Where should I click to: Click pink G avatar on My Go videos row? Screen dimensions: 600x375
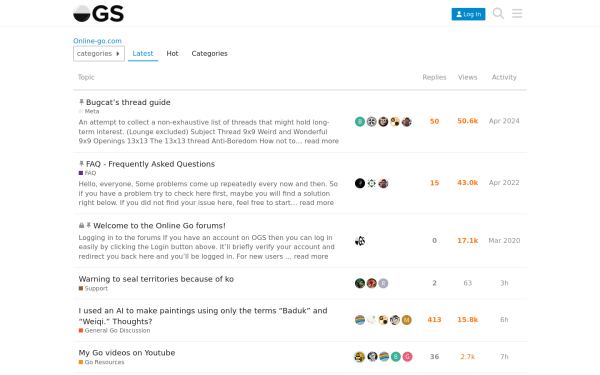[x=408, y=357]
